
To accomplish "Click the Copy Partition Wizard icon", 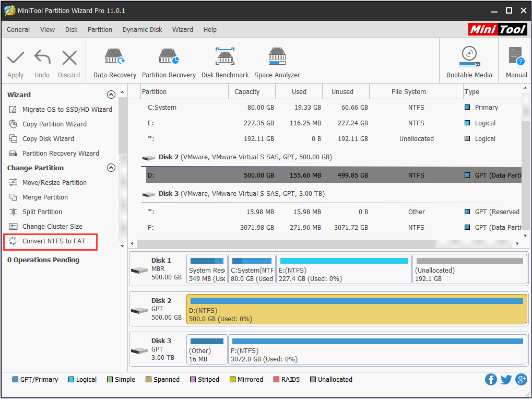I will coord(13,124).
